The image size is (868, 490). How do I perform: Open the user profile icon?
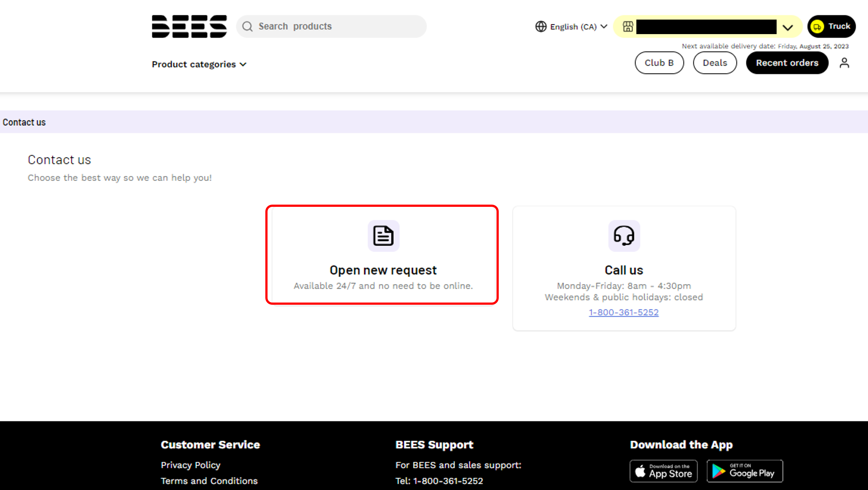click(844, 63)
